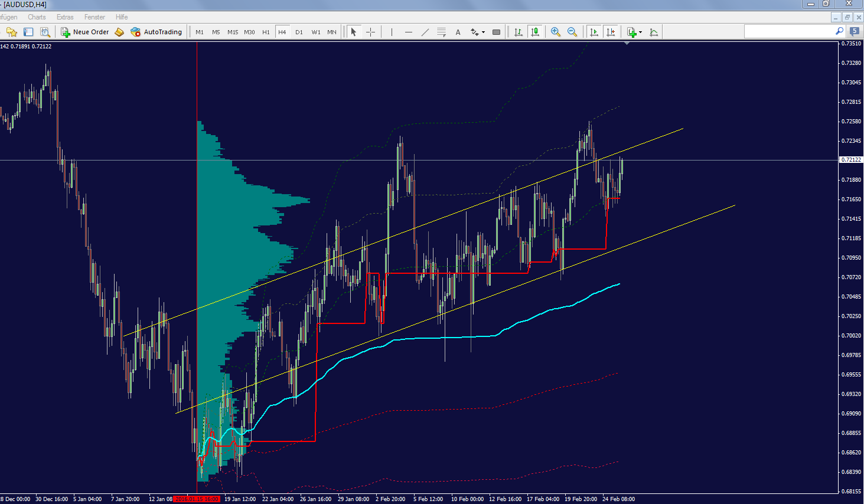Minimize the inner chart window
The image size is (864, 504).
click(836, 17)
